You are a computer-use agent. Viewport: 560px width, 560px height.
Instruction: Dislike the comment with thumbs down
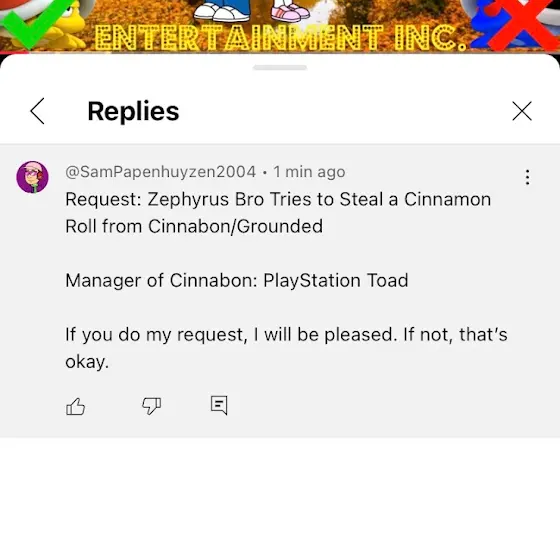(x=151, y=406)
